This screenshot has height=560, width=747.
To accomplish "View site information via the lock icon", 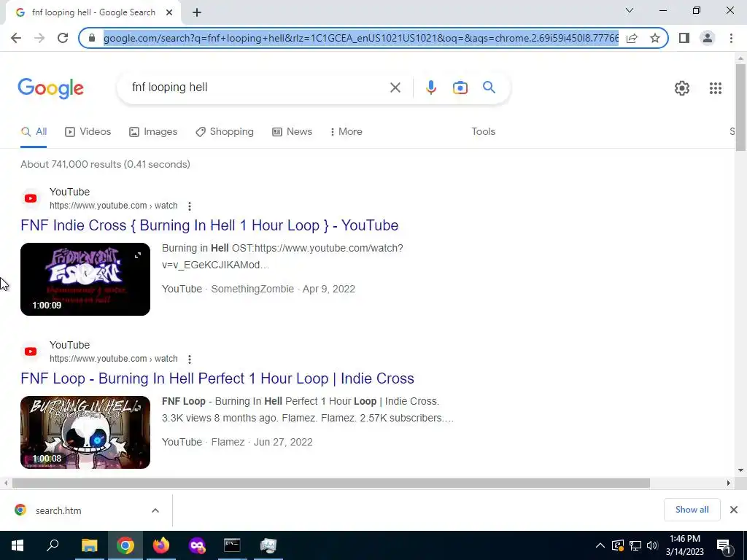I will click(93, 38).
